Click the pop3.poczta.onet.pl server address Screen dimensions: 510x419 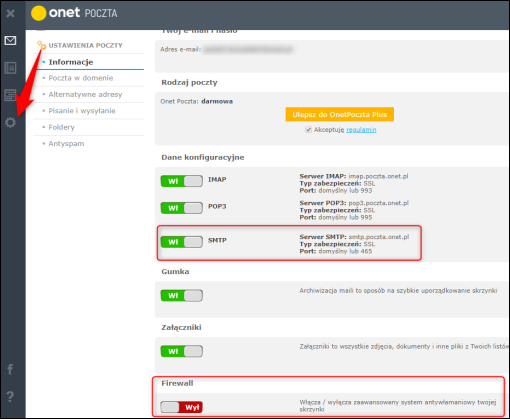(x=378, y=203)
